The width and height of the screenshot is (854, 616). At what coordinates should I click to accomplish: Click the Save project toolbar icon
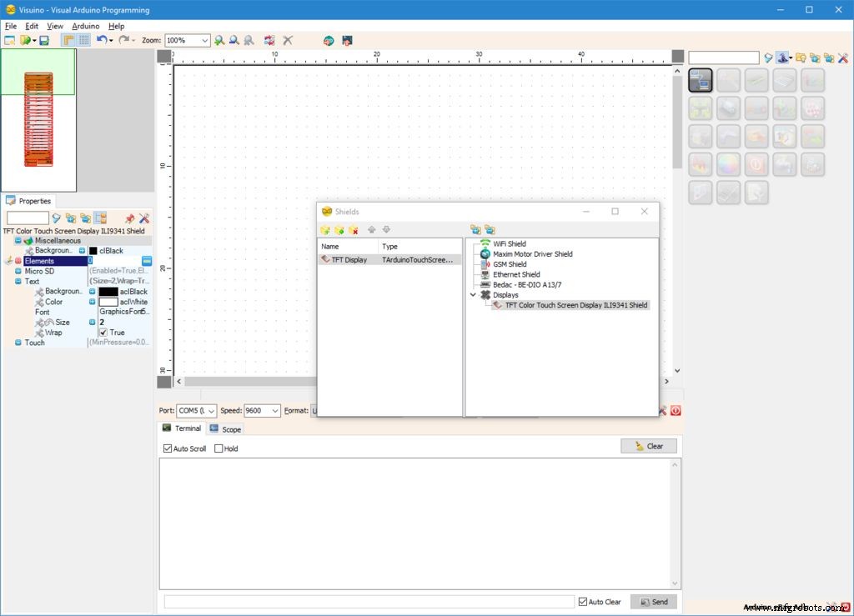(44, 40)
